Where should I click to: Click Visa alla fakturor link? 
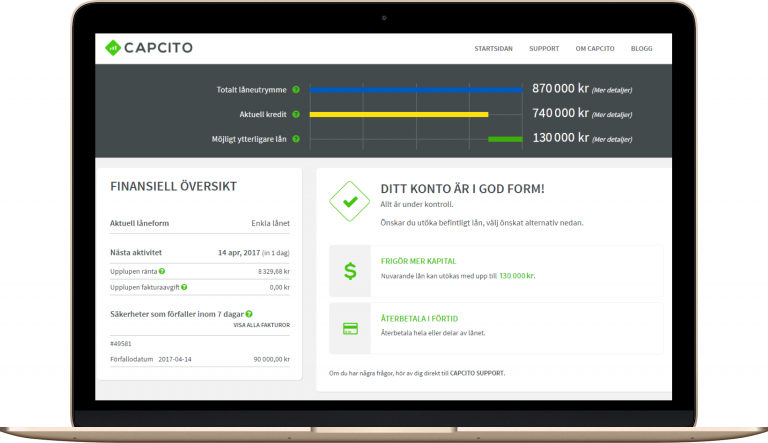tap(262, 325)
